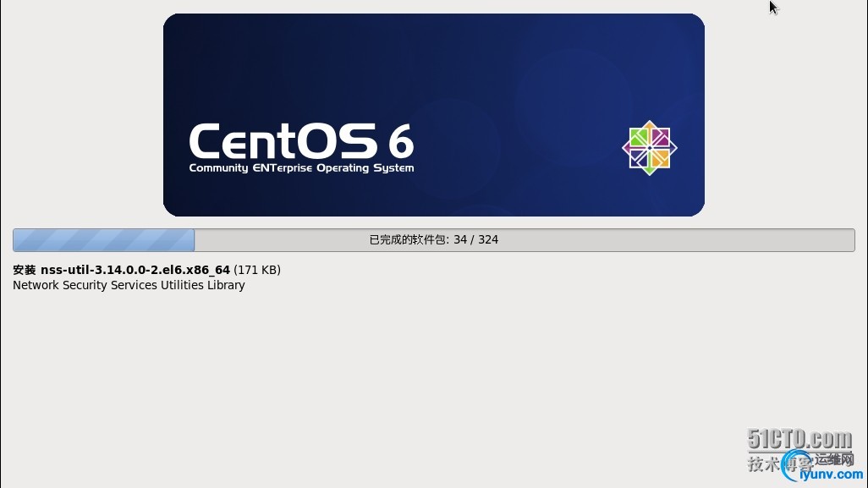Click the package installation progress bar
The image size is (868, 488).
point(433,240)
